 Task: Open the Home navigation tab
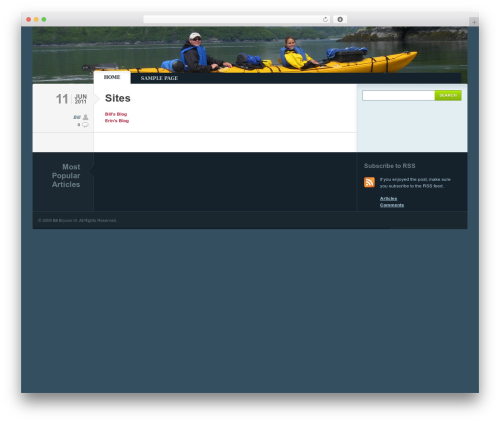click(x=112, y=77)
